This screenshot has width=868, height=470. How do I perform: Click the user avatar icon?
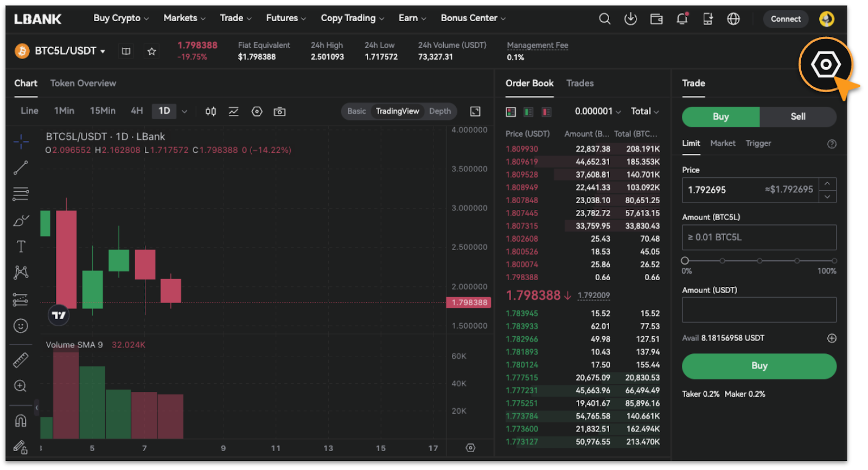pyautogui.click(x=826, y=19)
